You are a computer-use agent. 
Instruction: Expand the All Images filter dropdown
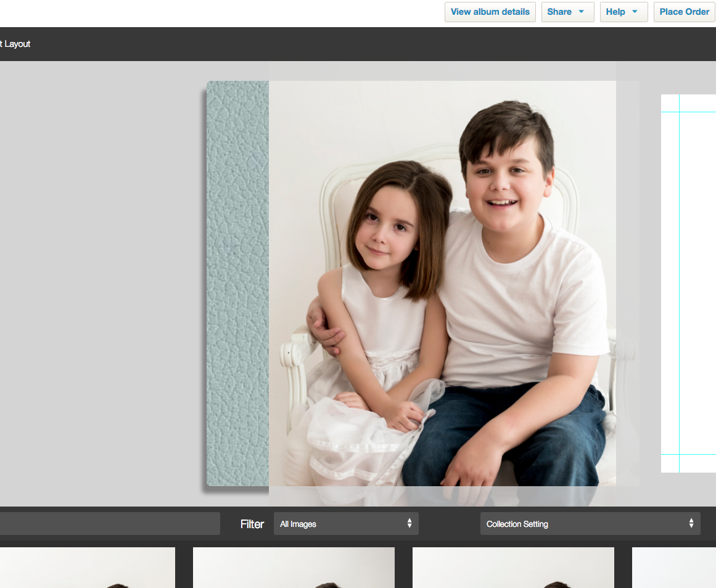345,524
